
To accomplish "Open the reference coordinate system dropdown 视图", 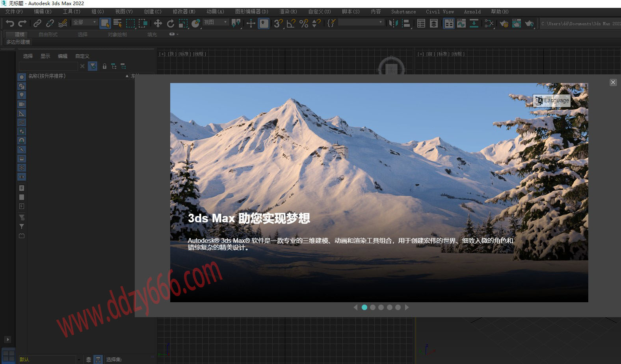I will coord(216,22).
